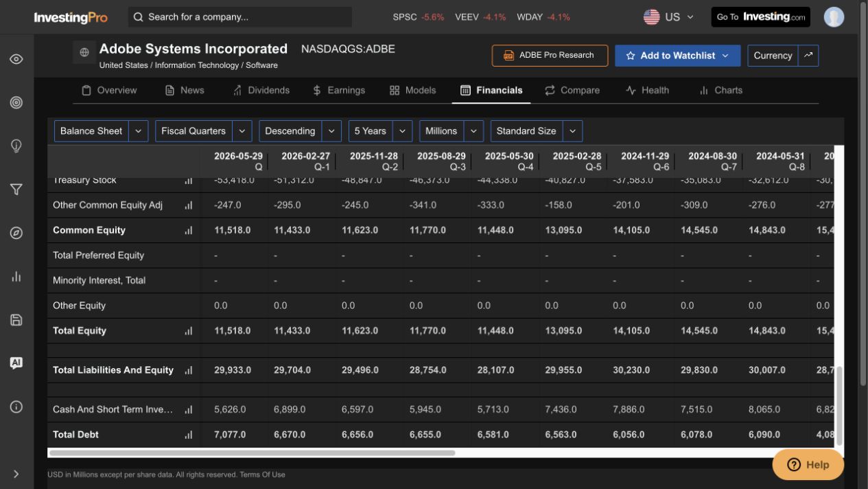The width and height of the screenshot is (868, 489).
Task: Click the trend chart icon next to Currency
Action: point(808,56)
